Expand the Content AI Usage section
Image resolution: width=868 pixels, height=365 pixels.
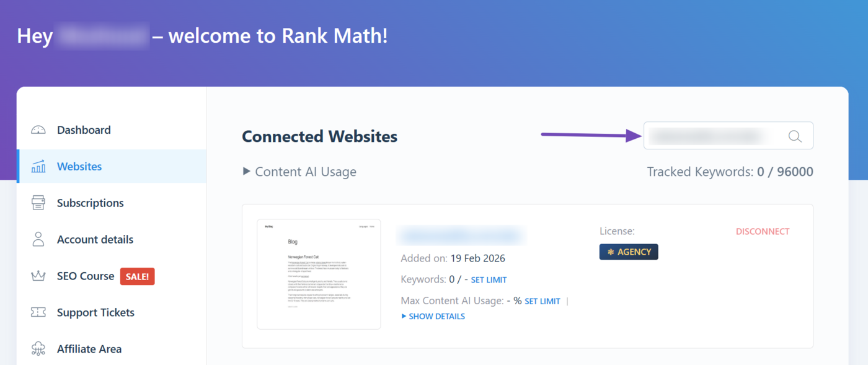[x=300, y=172]
